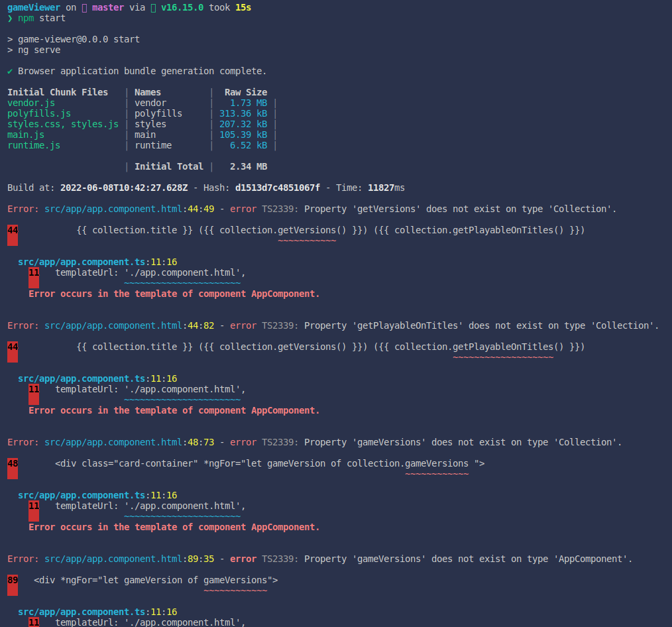The image size is (672, 627).
Task: Open the app.component.html:44:49 error path
Action: (x=129, y=209)
